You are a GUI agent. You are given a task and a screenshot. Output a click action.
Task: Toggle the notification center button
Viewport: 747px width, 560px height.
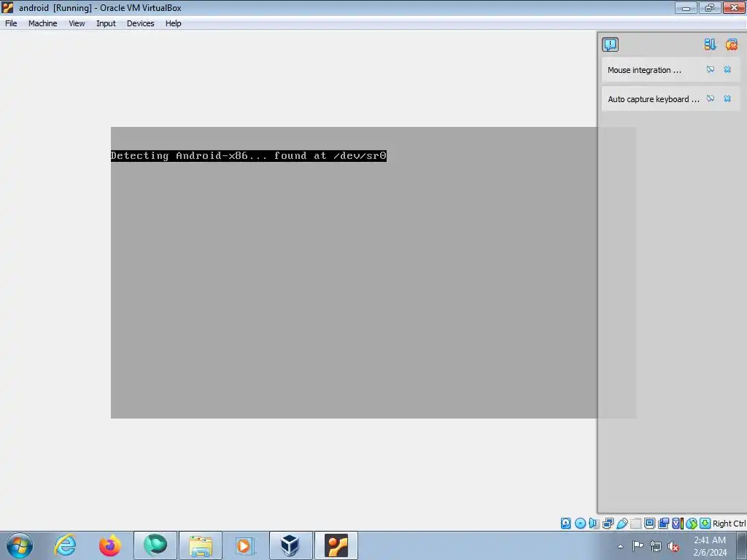[611, 44]
